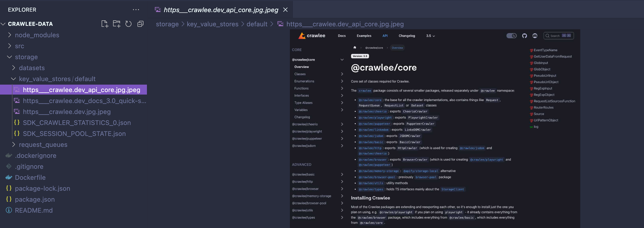Click the key_value_stores breadcrumb segment

click(213, 24)
